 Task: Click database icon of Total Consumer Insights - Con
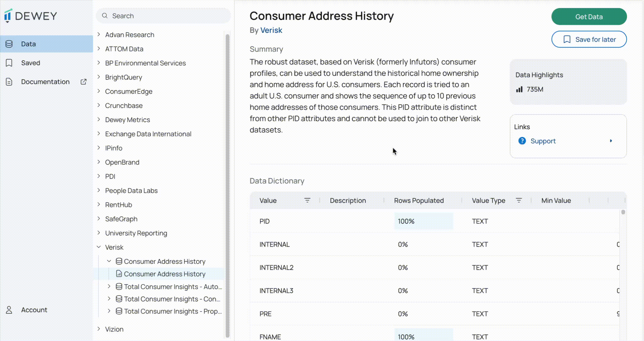pos(119,299)
